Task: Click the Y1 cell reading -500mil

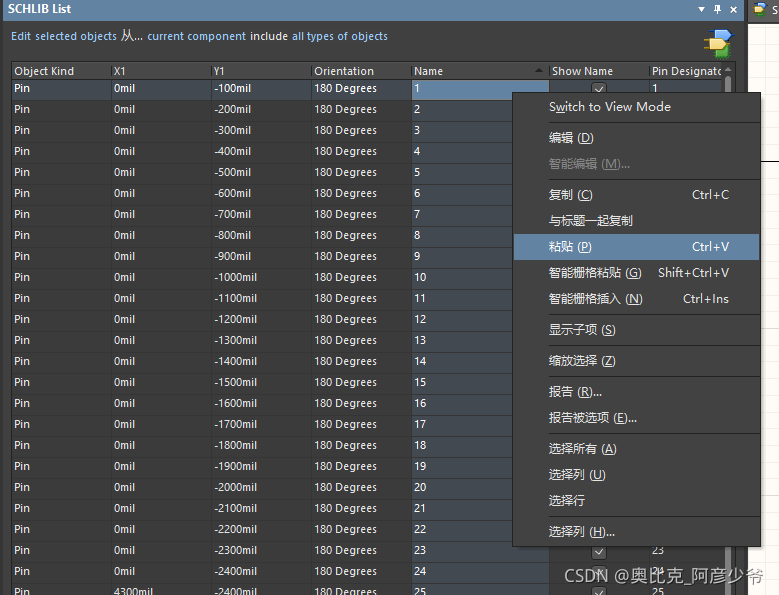Action: click(262, 172)
